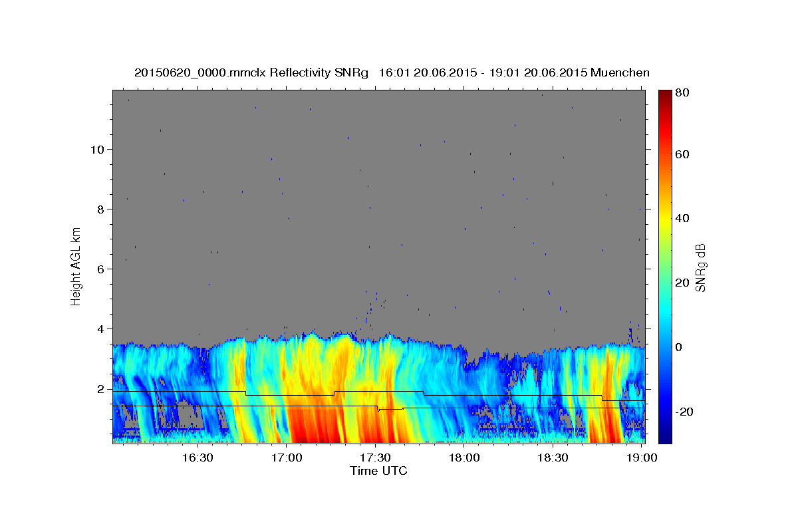
Task: Click the 17:30 time tick label
Action: (x=375, y=458)
